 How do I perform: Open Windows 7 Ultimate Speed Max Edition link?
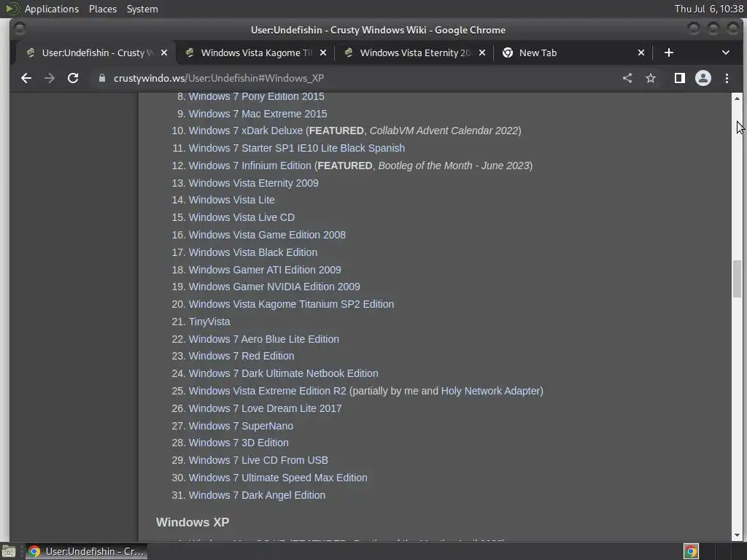click(x=278, y=478)
